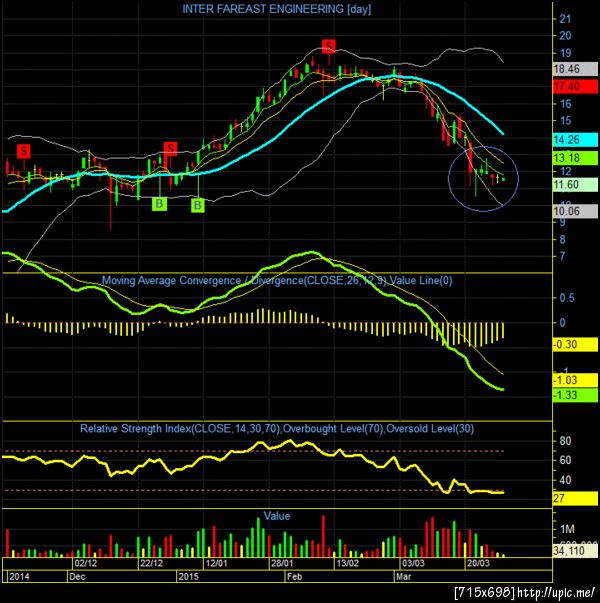The width and height of the screenshot is (600, 603).
Task: Click the green -1.33 MACD value
Action: pyautogui.click(x=575, y=395)
